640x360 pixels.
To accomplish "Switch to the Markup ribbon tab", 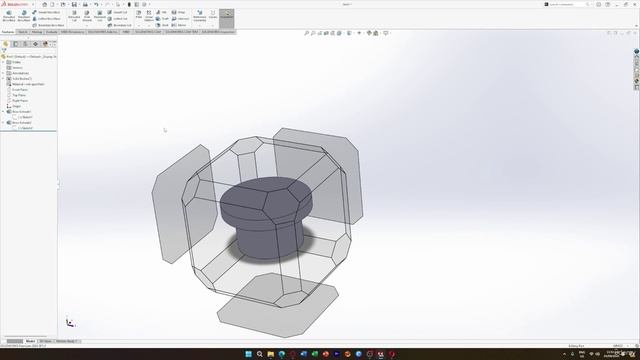I will point(37,32).
